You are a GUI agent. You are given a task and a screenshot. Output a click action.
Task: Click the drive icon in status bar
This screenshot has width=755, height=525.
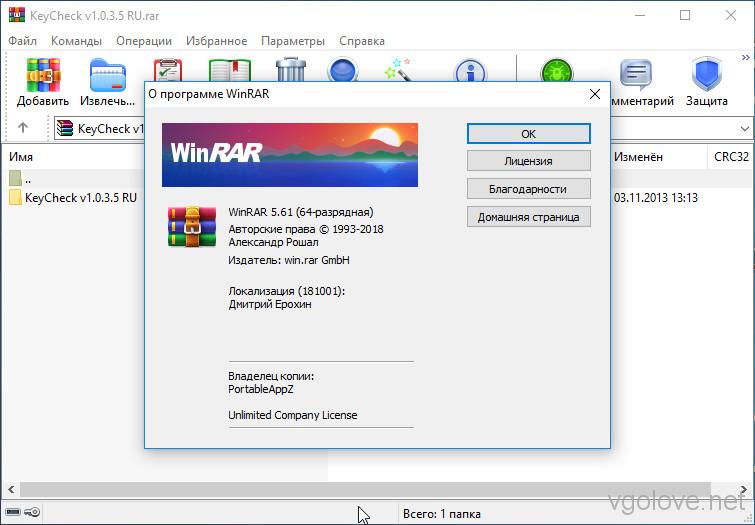[13, 512]
